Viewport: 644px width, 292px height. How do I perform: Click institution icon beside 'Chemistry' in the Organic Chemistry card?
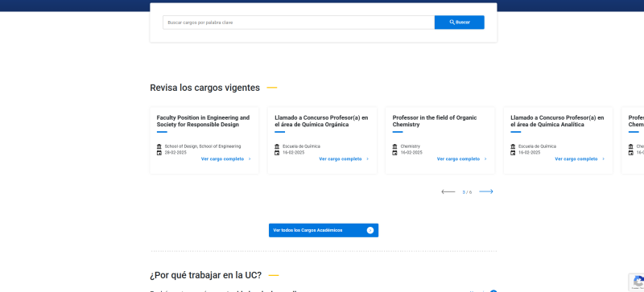pyautogui.click(x=394, y=146)
